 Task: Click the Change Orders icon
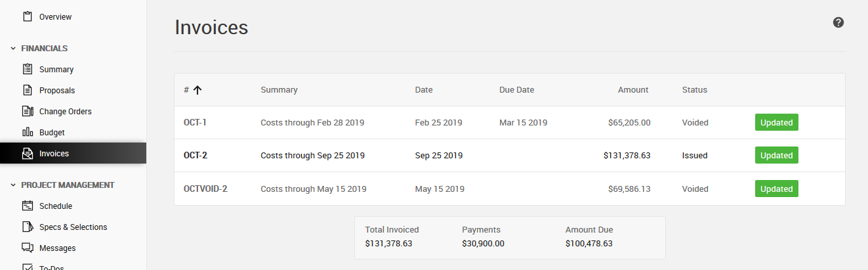click(28, 111)
